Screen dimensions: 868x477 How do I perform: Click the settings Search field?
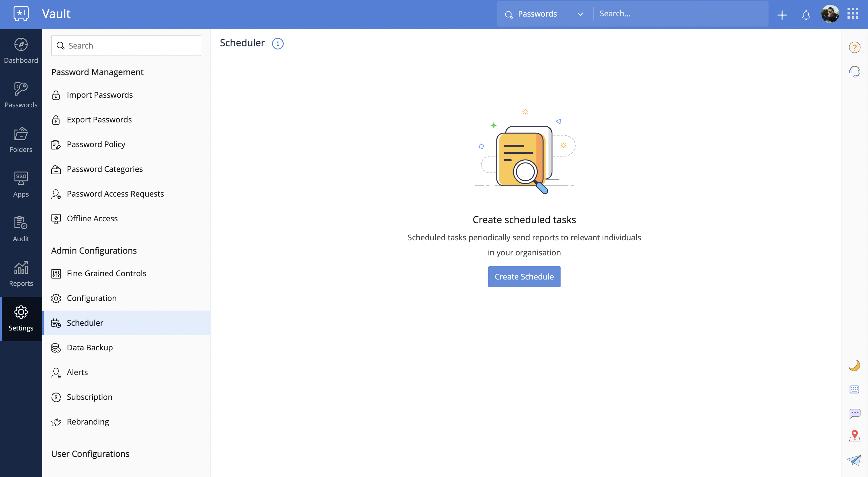[x=126, y=46]
